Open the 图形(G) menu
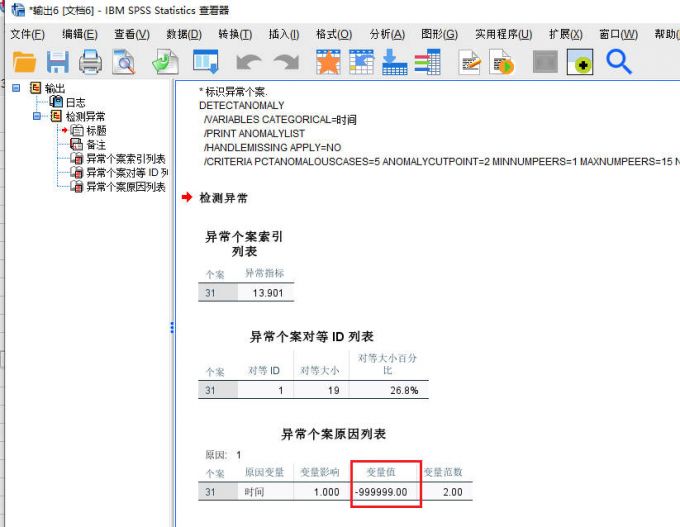Viewport: 680px width, 527px height. tap(439, 34)
